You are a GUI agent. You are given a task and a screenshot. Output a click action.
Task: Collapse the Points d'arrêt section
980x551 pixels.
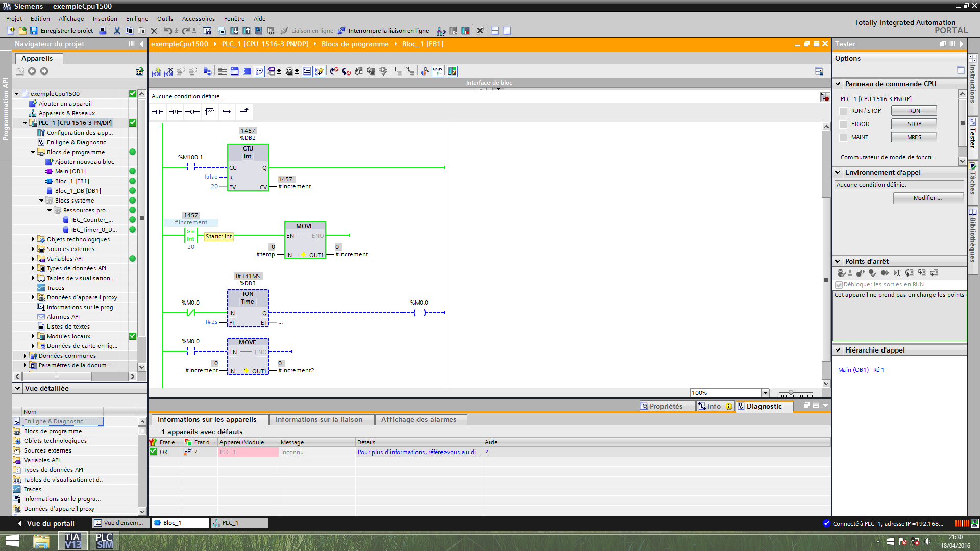coord(838,261)
